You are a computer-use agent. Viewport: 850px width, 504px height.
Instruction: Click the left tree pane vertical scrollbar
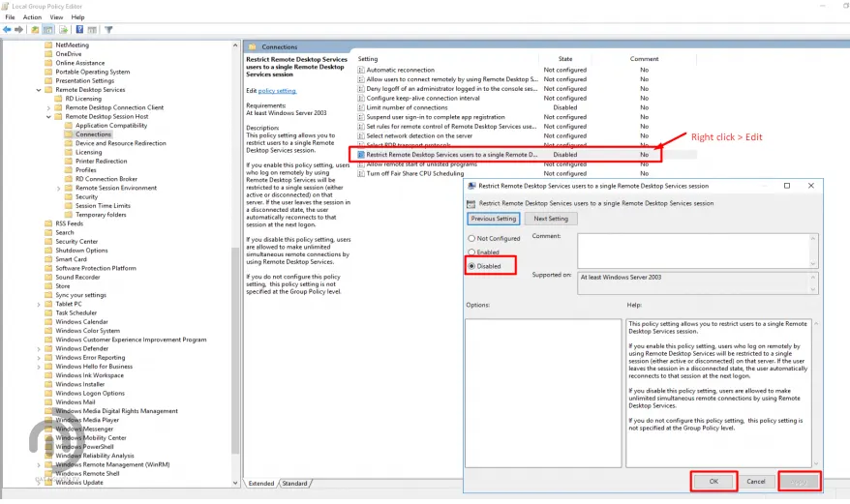pyautogui.click(x=235, y=290)
